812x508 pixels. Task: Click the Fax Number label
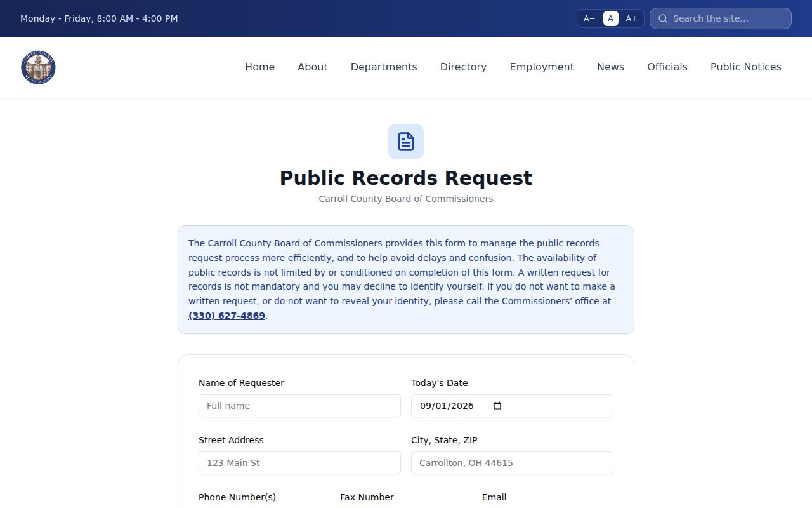367,497
